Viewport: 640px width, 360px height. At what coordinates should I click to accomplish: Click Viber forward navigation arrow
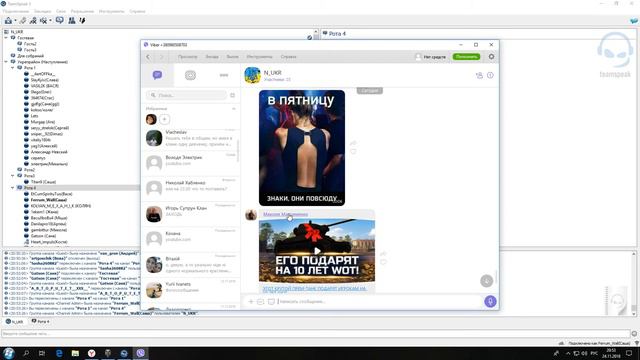161,57
